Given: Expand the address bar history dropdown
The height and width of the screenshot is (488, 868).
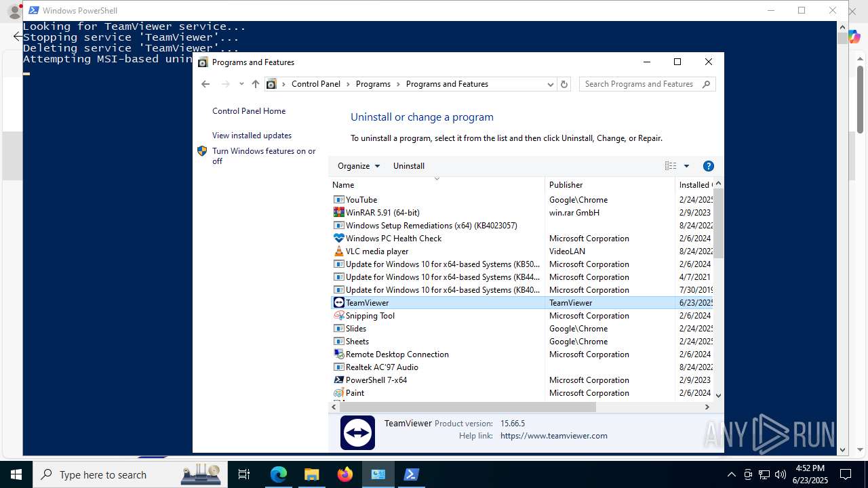Looking at the screenshot, I should pyautogui.click(x=551, y=84).
